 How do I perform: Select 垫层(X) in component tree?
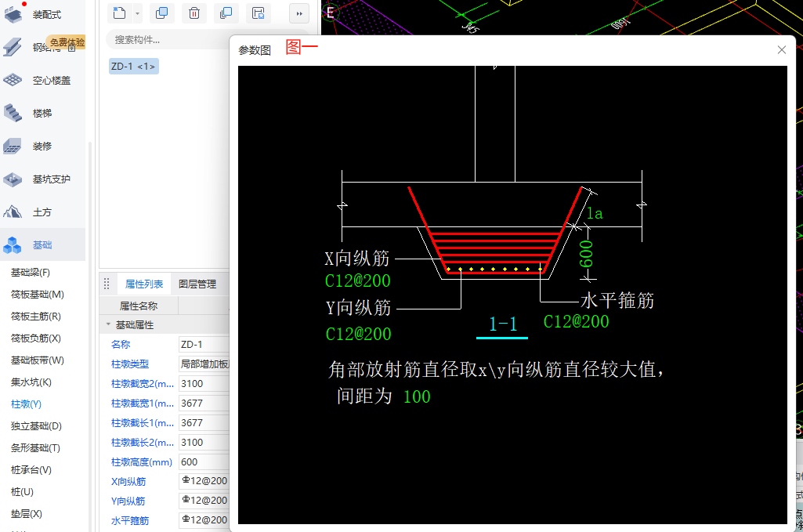[x=27, y=514]
